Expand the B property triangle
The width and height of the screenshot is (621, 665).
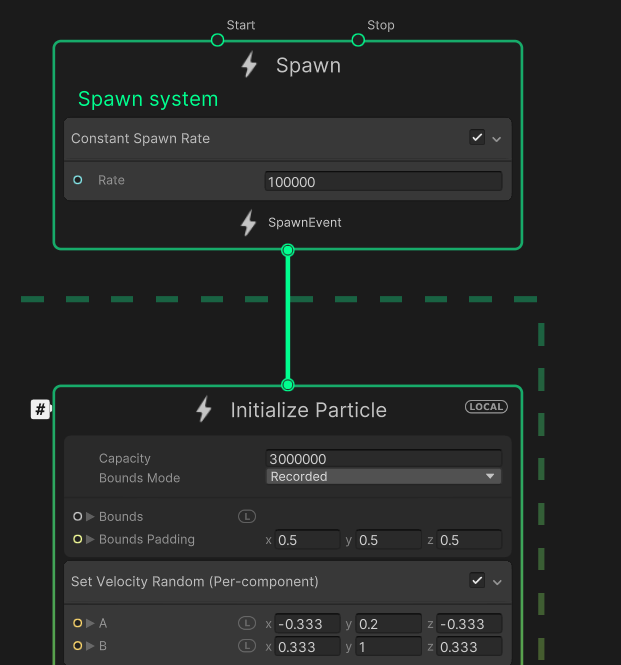pos(90,646)
